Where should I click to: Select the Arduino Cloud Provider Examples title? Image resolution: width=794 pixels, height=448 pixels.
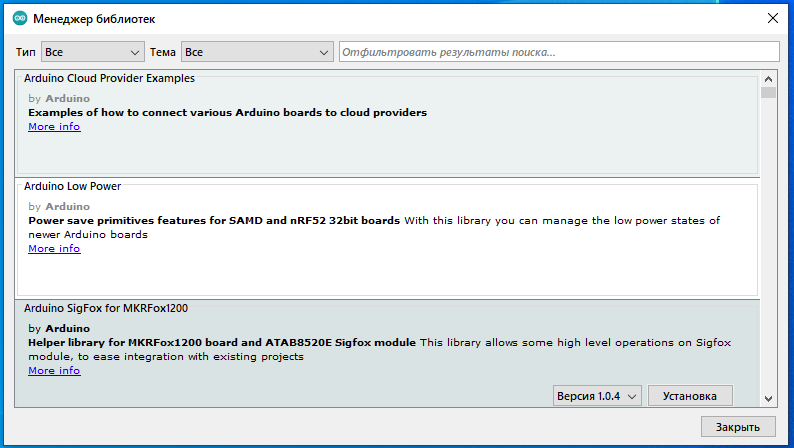point(110,78)
